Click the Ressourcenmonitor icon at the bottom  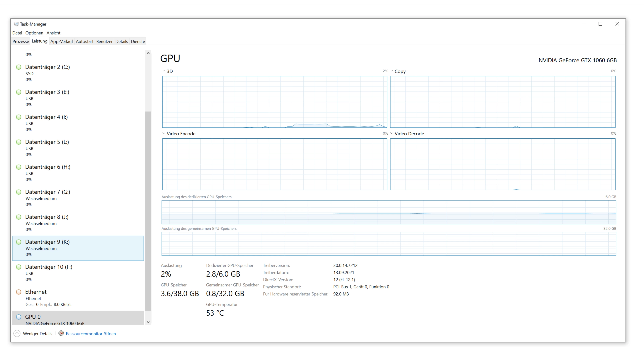61,333
